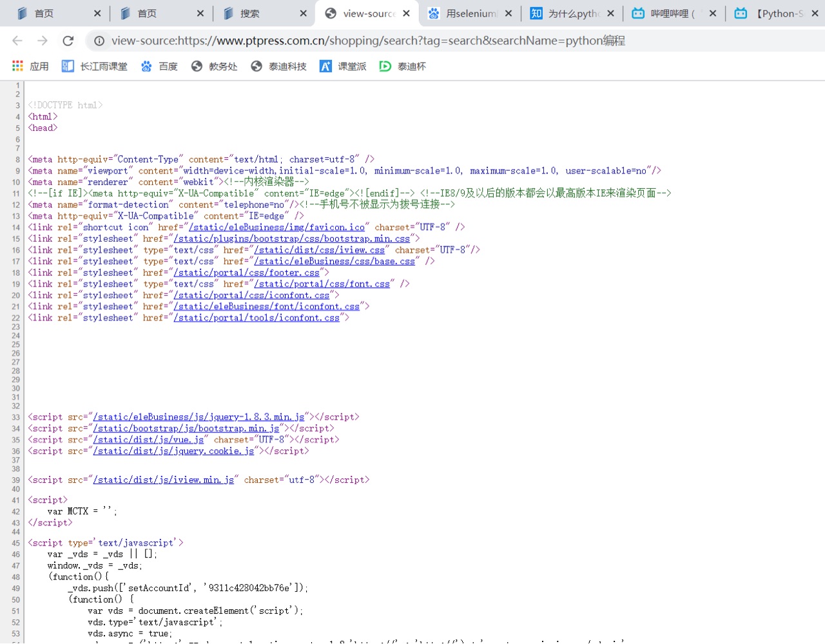The height and width of the screenshot is (644, 825).
Task: Open the footer.css link
Action: [246, 273]
